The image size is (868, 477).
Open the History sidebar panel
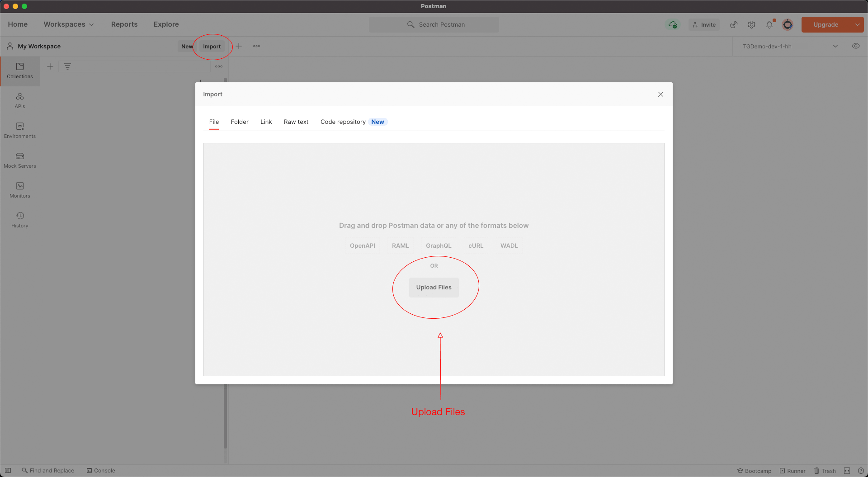click(x=20, y=220)
